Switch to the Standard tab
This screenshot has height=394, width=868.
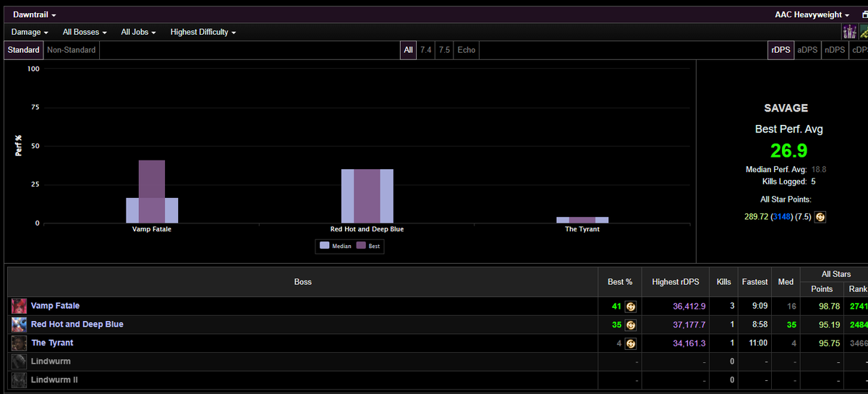point(24,50)
